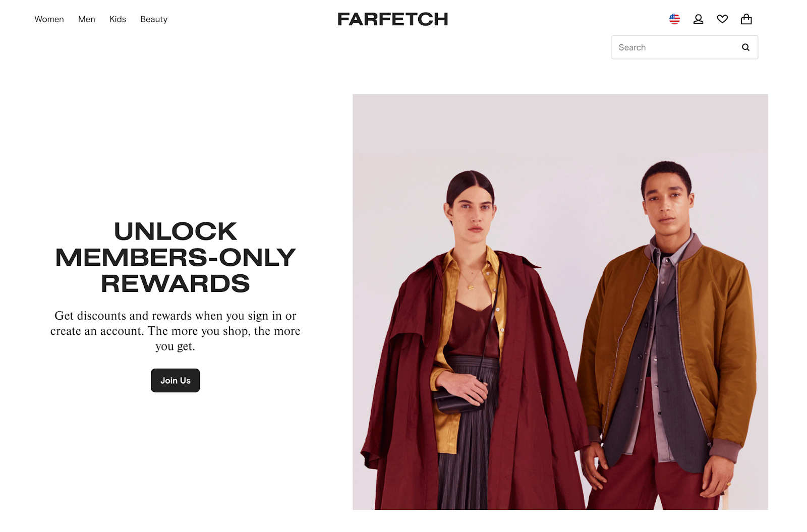Open the US flag region selector
807x532 pixels.
click(674, 19)
